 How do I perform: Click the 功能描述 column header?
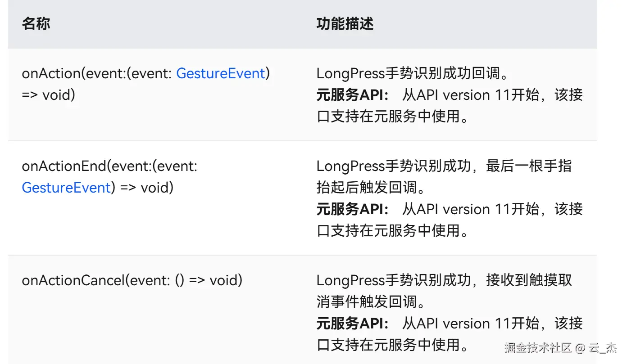point(345,23)
